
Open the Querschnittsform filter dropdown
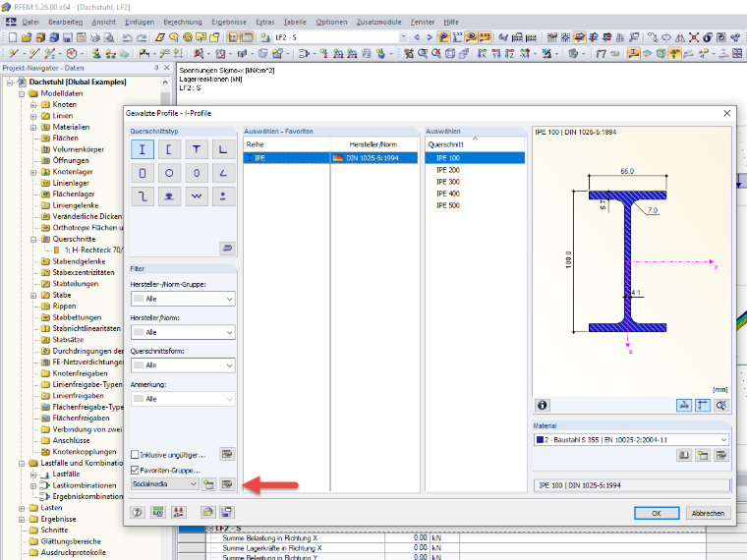pos(183,365)
